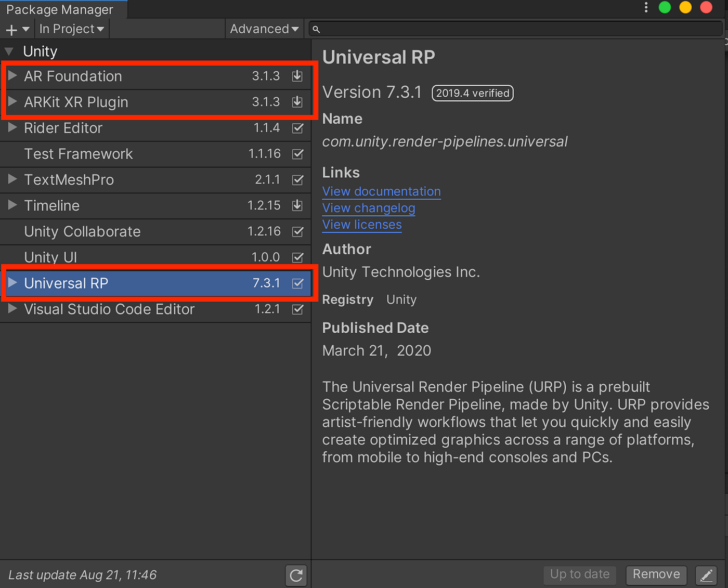Click the pencil edit icon beside Remove

click(x=706, y=575)
